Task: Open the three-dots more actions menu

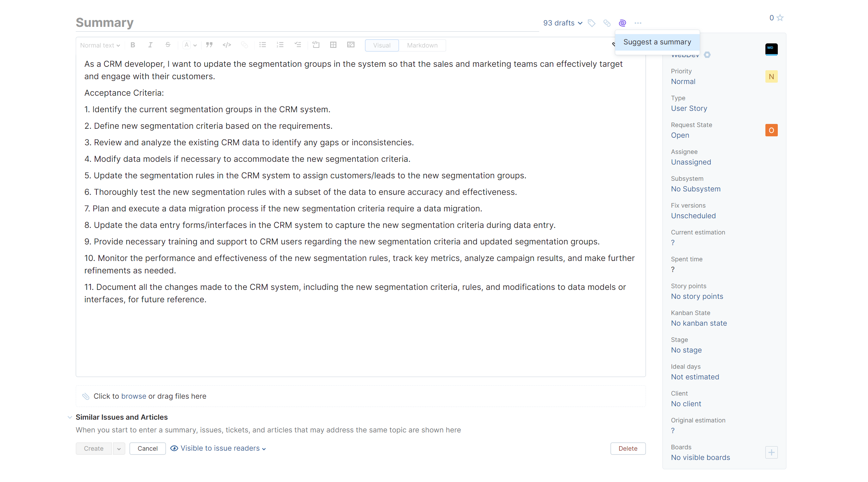Action: click(x=638, y=23)
